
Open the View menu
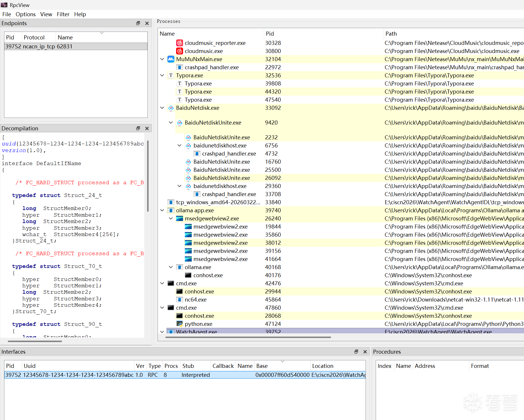[x=46, y=14]
